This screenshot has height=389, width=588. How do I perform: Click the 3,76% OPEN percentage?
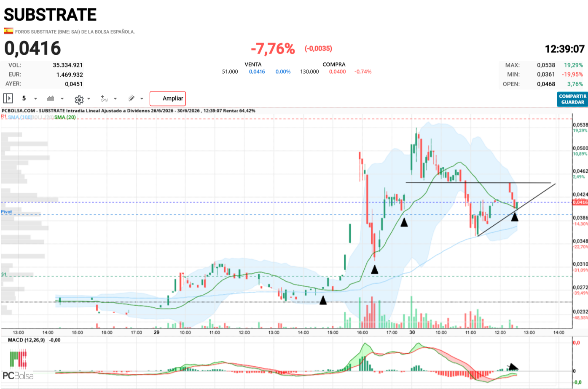point(575,84)
